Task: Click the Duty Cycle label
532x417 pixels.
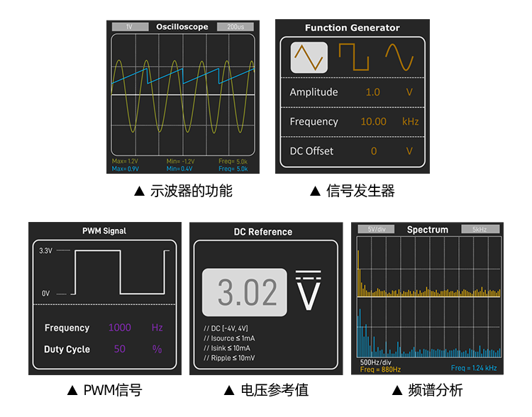Action: tap(67, 349)
